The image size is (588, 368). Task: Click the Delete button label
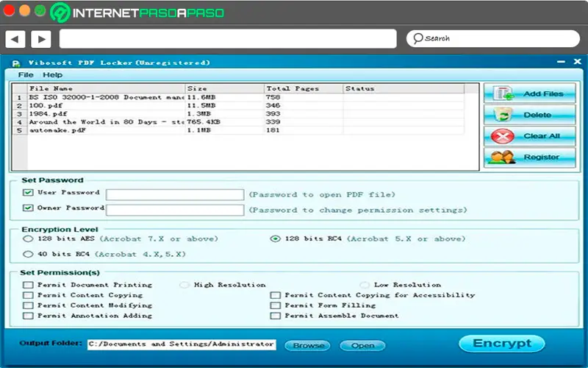537,115
